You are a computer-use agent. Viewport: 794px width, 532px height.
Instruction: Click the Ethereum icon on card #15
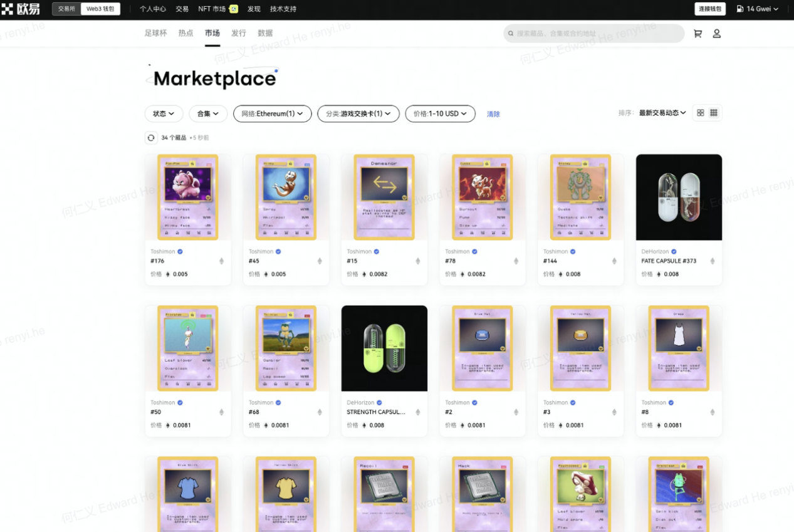click(x=418, y=261)
